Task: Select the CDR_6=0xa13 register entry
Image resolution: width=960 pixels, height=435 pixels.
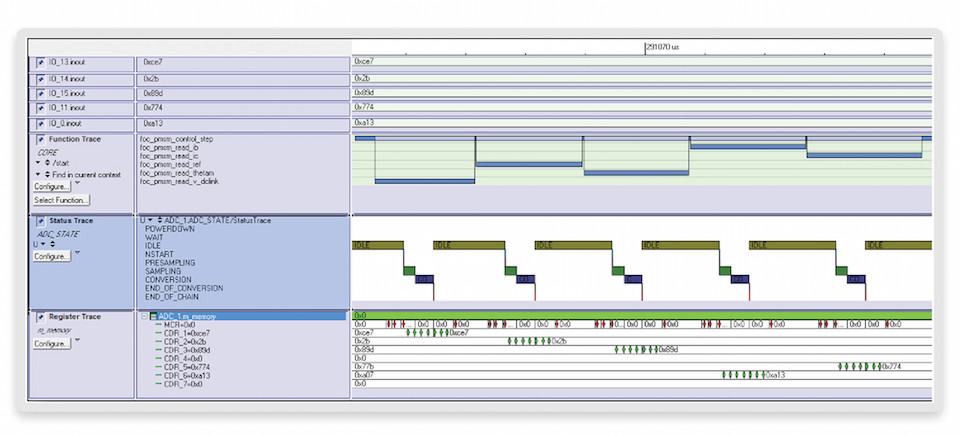Action: point(184,376)
